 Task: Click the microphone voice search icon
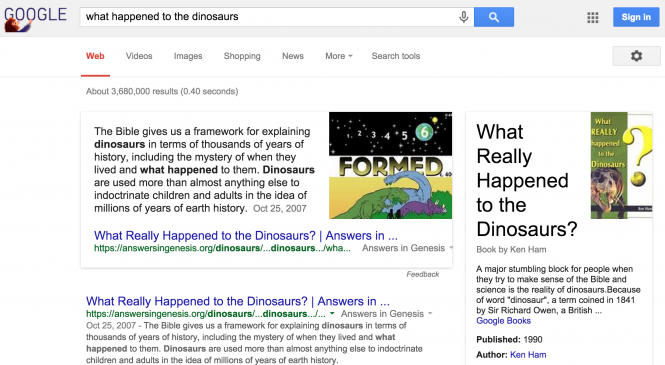pyautogui.click(x=464, y=17)
